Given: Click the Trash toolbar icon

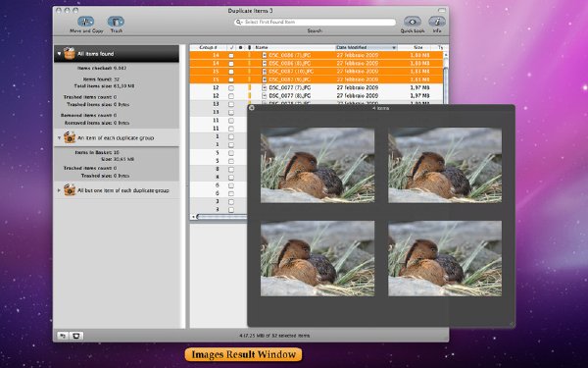Looking at the screenshot, I should pos(116,22).
